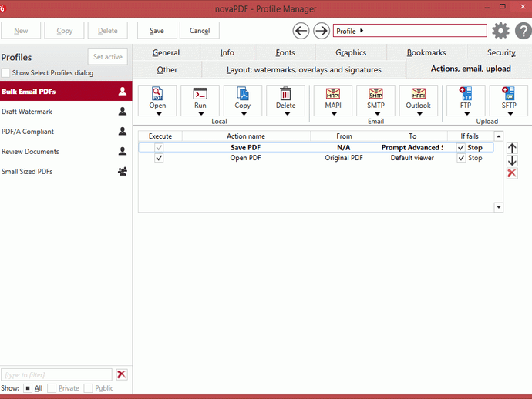The height and width of the screenshot is (399, 532).
Task: Click the FTP upload action icon
Action: 466,93
